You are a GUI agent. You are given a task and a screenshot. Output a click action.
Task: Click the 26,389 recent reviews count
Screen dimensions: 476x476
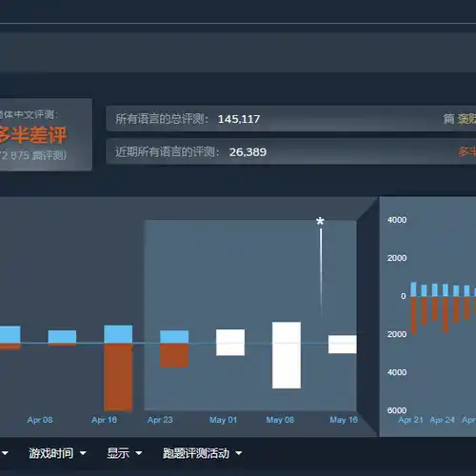pos(248,152)
